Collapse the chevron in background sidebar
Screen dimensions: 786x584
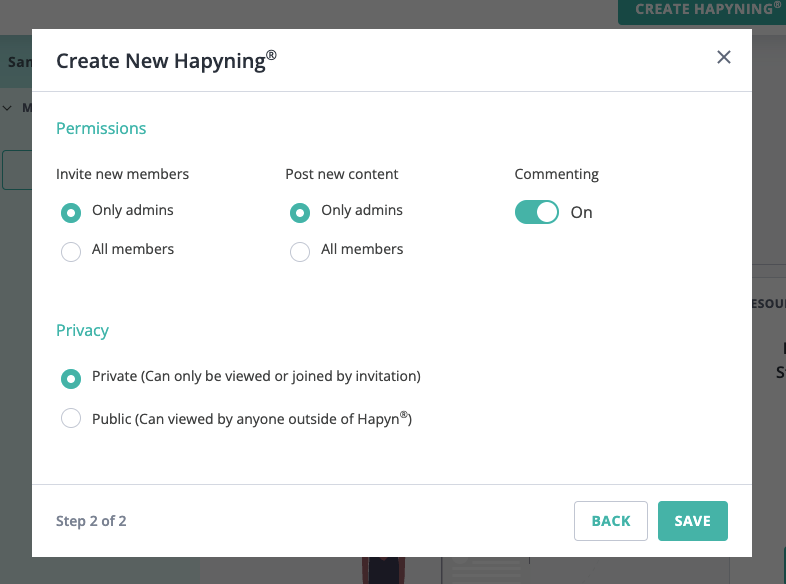click(x=8, y=108)
